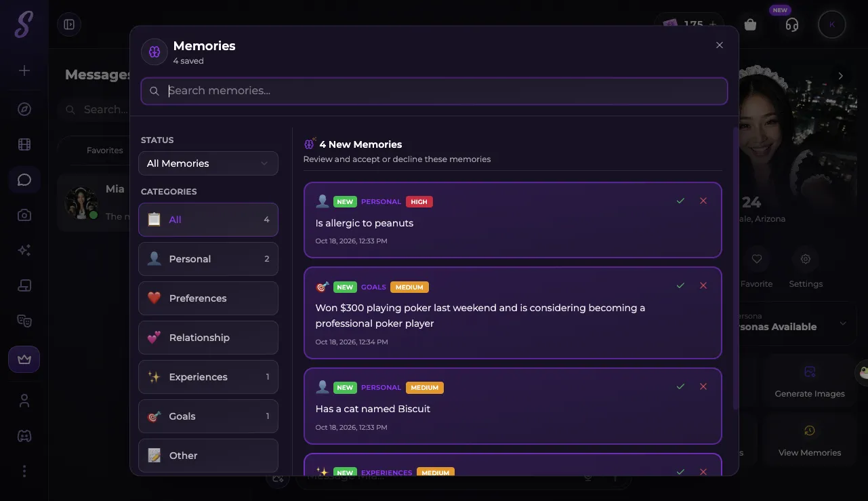The height and width of the screenshot is (501, 868).
Task: Click the sparkles icon in sidebar
Action: click(x=24, y=250)
